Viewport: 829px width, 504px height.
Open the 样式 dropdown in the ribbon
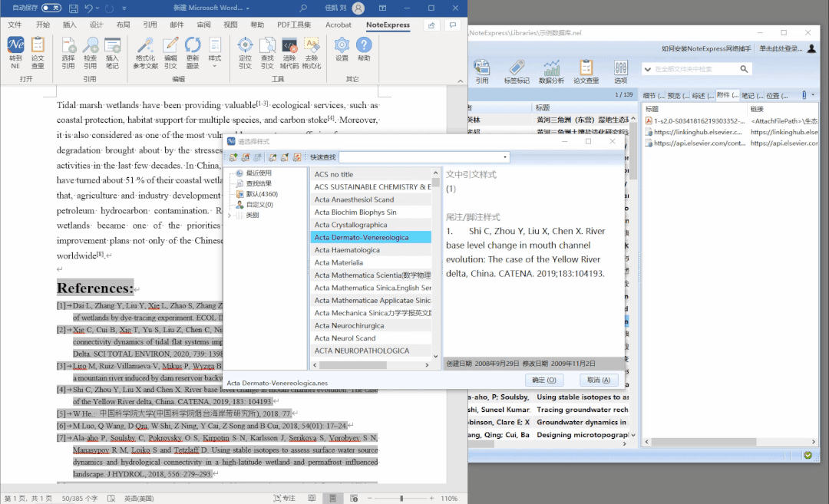tap(215, 53)
